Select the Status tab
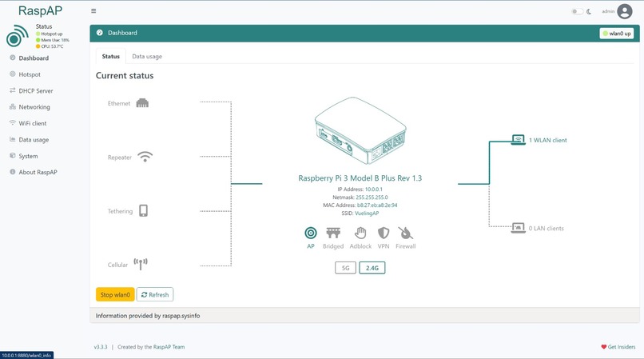 point(111,56)
